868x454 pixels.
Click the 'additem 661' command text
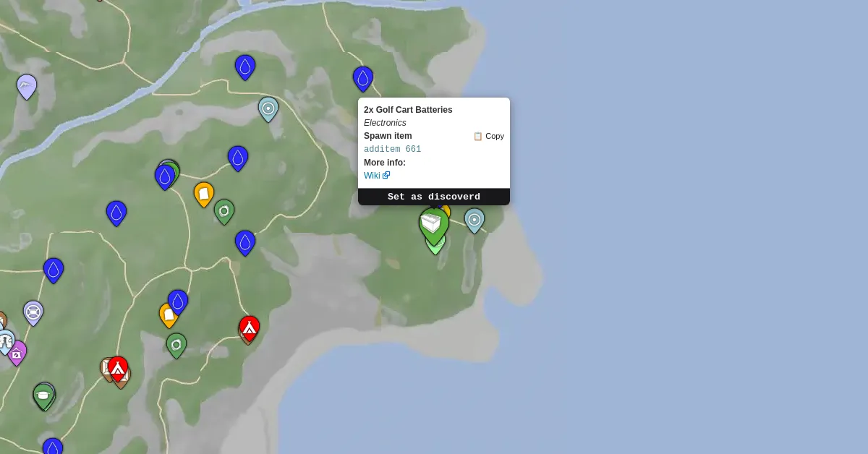point(392,150)
